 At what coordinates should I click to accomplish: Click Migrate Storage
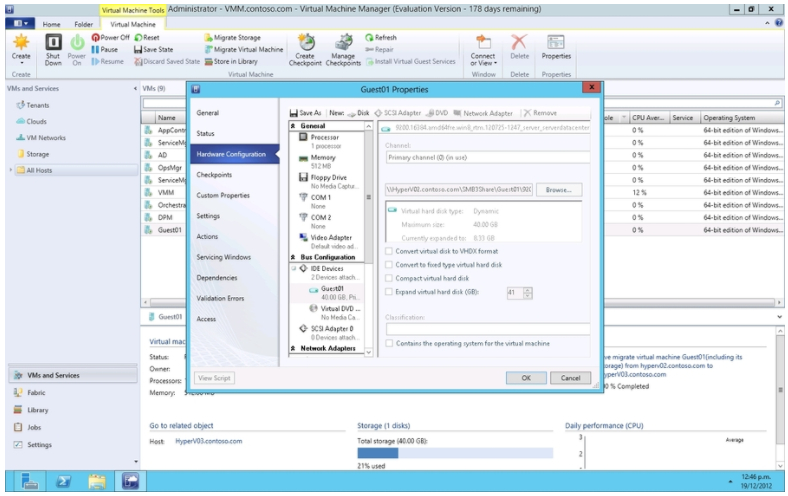tap(232, 37)
